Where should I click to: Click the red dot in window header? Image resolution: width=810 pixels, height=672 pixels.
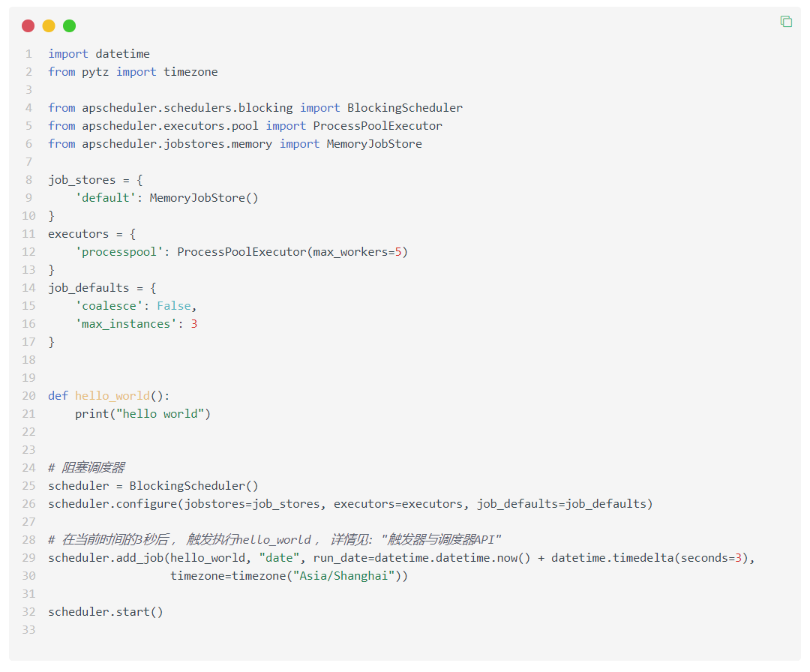tap(28, 26)
